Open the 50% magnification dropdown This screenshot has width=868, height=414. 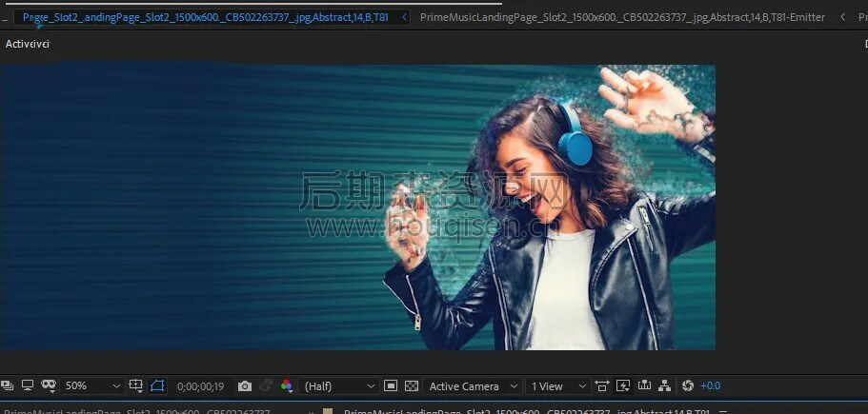91,386
